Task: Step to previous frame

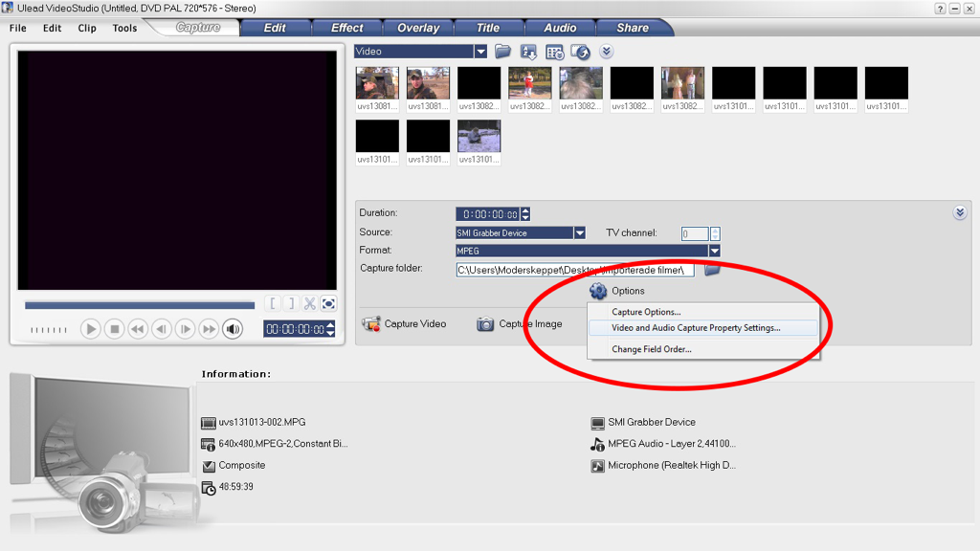Action: pyautogui.click(x=161, y=329)
